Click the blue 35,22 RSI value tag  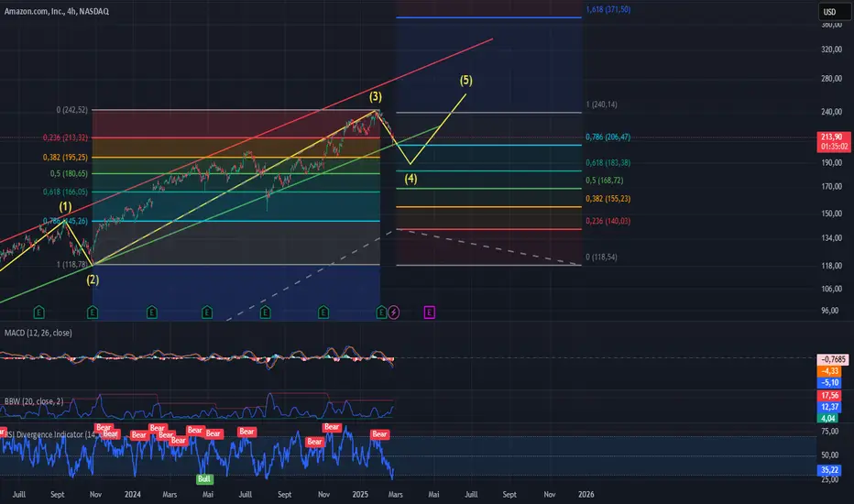coord(830,470)
